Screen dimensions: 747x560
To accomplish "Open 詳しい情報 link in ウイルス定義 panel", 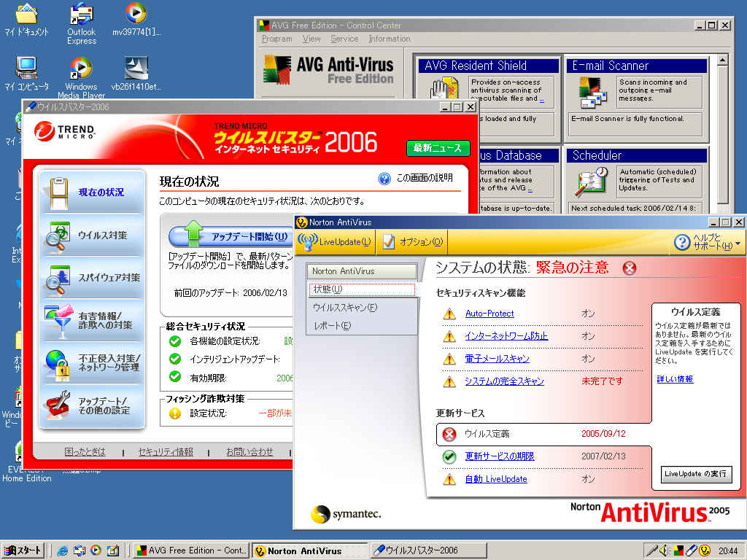I will pos(675,379).
